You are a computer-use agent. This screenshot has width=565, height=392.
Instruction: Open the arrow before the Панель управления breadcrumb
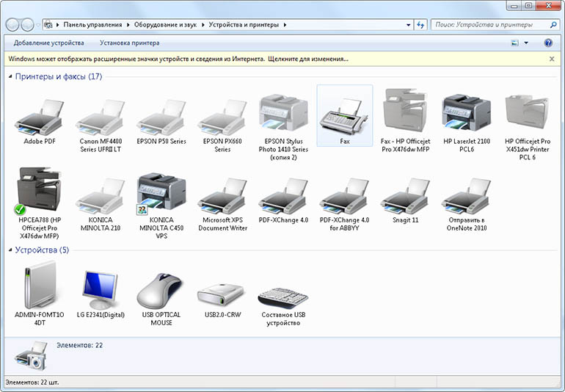[x=58, y=25]
